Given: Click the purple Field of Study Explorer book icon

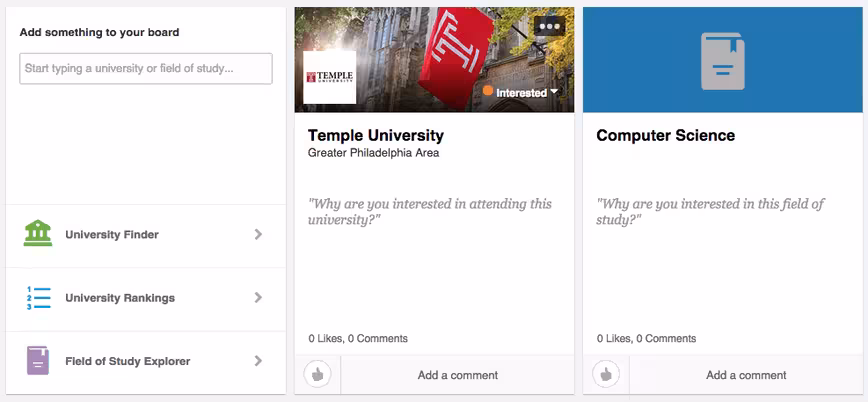Looking at the screenshot, I should click(x=38, y=360).
